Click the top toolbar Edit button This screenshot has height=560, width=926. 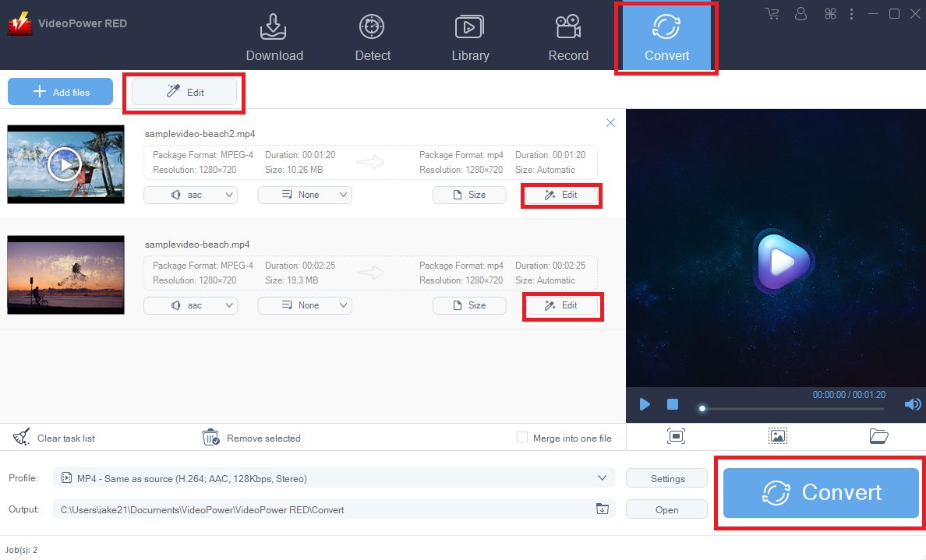point(184,92)
